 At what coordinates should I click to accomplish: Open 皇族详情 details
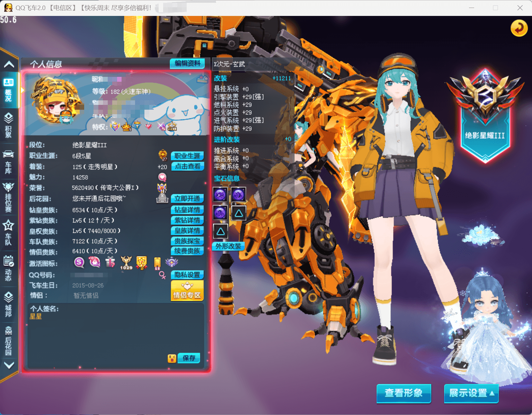[x=187, y=231]
